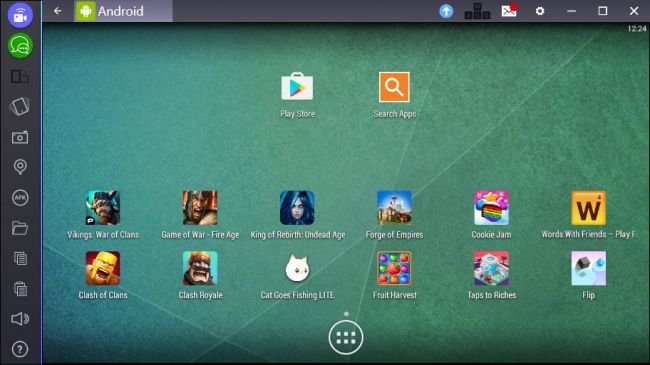Image resolution: width=650 pixels, height=365 pixels.
Task: Click the video camera sidebar icon
Action: (20, 15)
